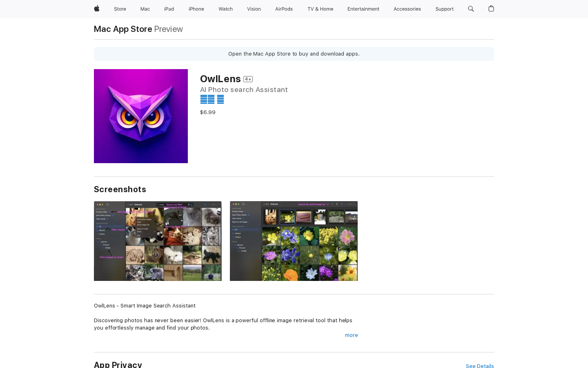Click the OwlLens app title
588x368 pixels.
point(220,79)
